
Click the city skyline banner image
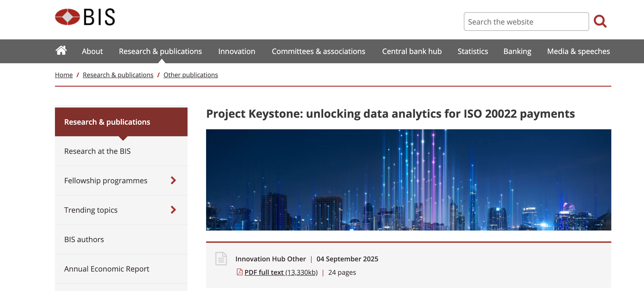(408, 180)
